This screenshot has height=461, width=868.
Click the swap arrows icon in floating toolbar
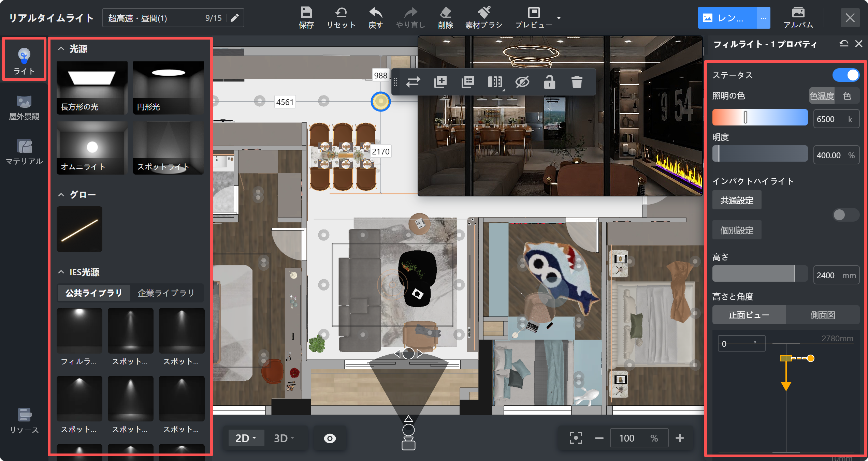413,82
